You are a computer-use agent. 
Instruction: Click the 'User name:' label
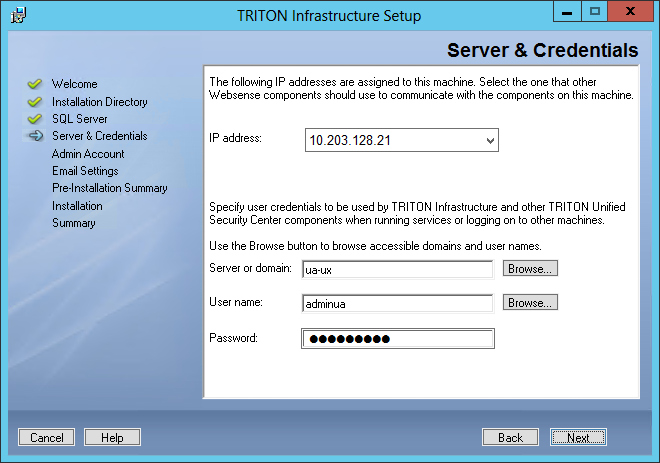pos(236,302)
